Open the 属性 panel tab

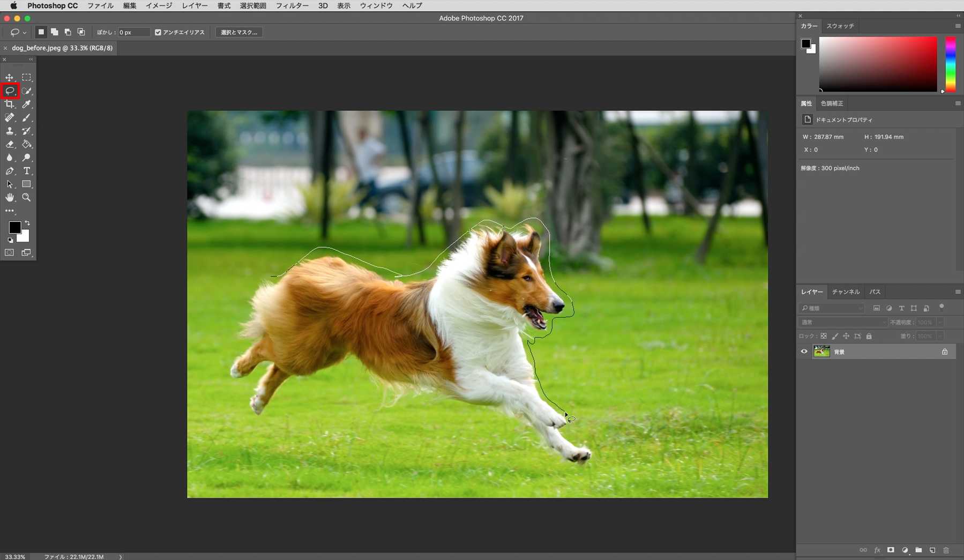pos(806,103)
